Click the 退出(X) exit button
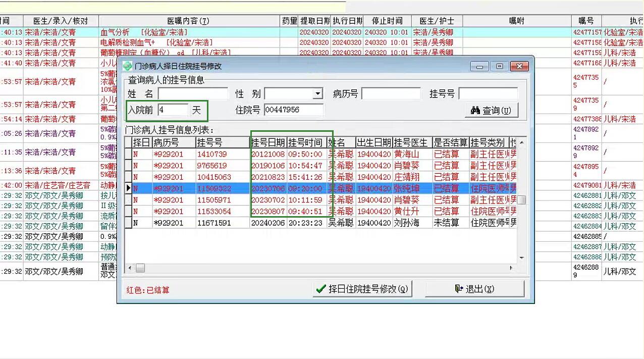 (x=474, y=289)
